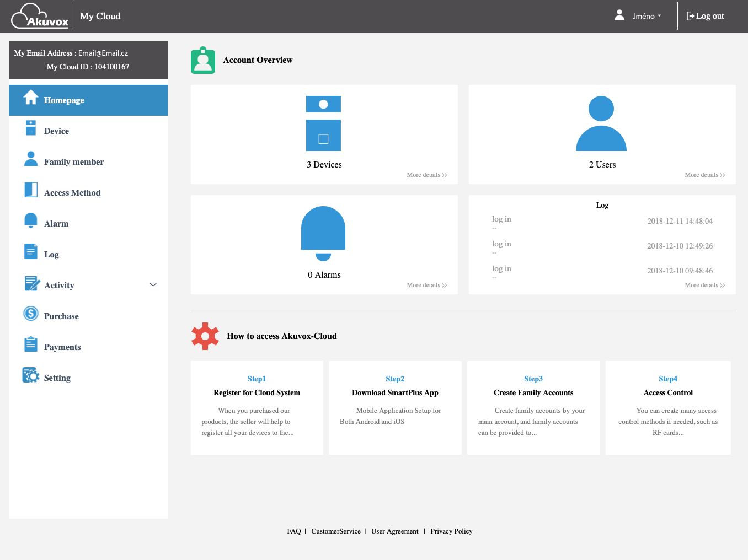Click the FAQ footer link

pos(294,531)
